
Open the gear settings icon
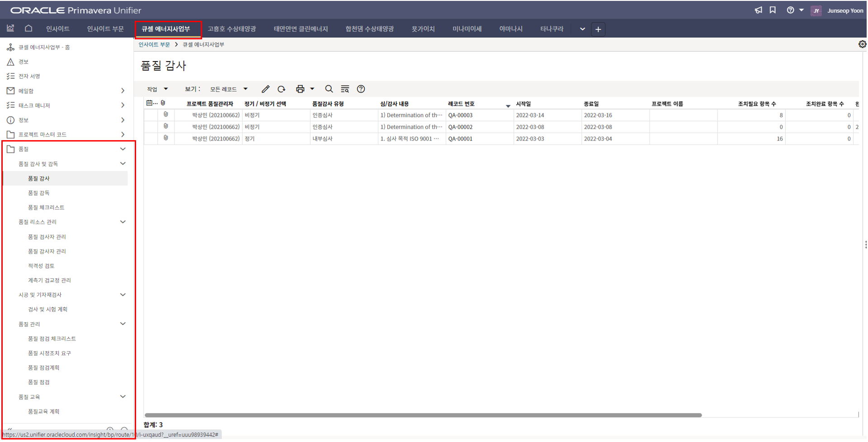click(862, 44)
